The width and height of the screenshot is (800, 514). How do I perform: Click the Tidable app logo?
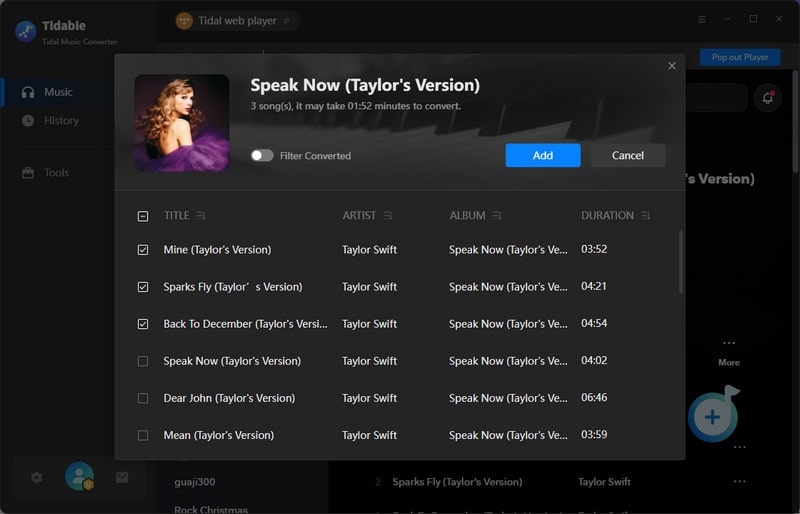[26, 31]
